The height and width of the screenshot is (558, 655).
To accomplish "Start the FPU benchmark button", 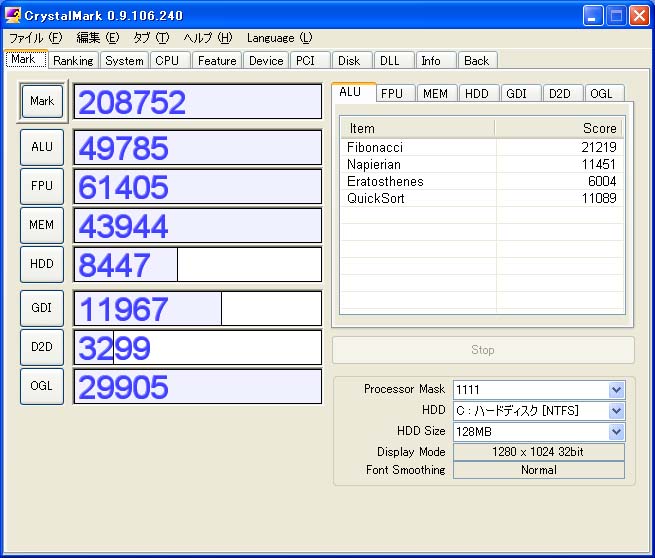I will click(42, 186).
